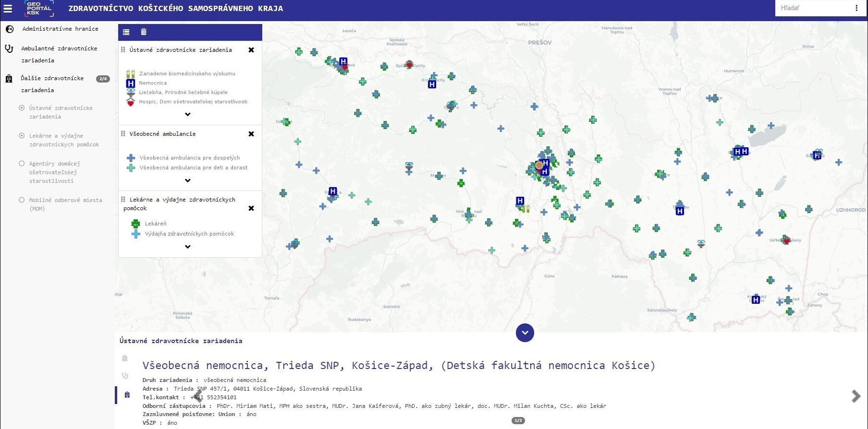Select the hospital H marker near Rožňava
Viewport: 868px width, 429px height.
pyautogui.click(x=333, y=191)
